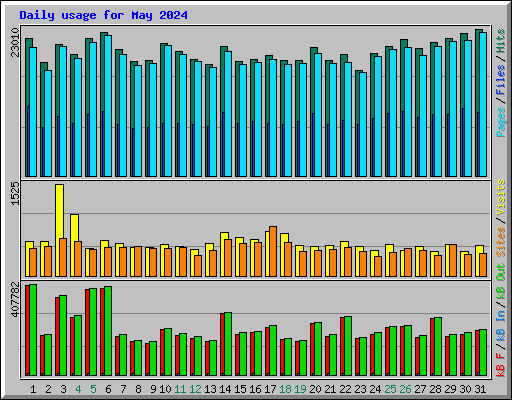Screen dimensions: 512x400
Task: Click day 22 on the x-axis
Action: [345, 389]
